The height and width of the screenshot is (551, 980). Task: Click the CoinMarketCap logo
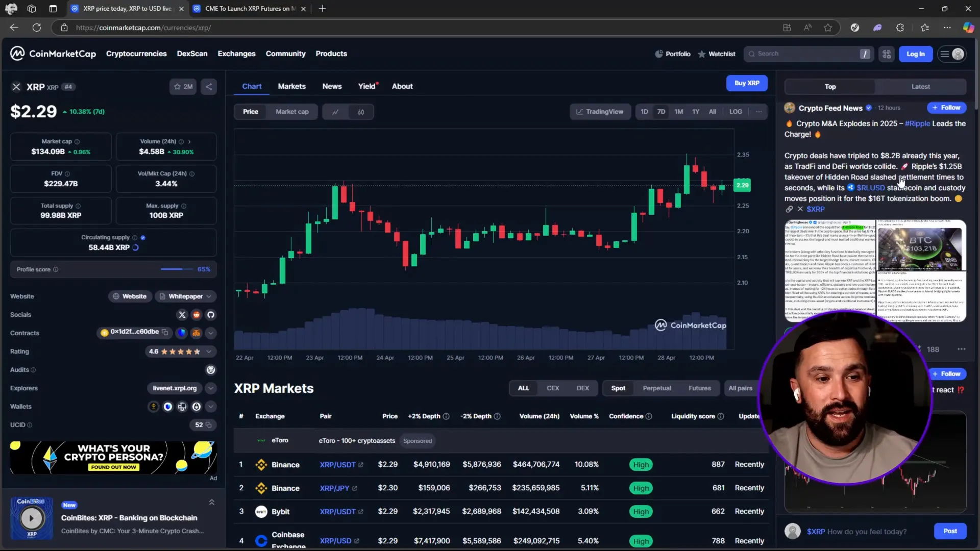coord(53,54)
